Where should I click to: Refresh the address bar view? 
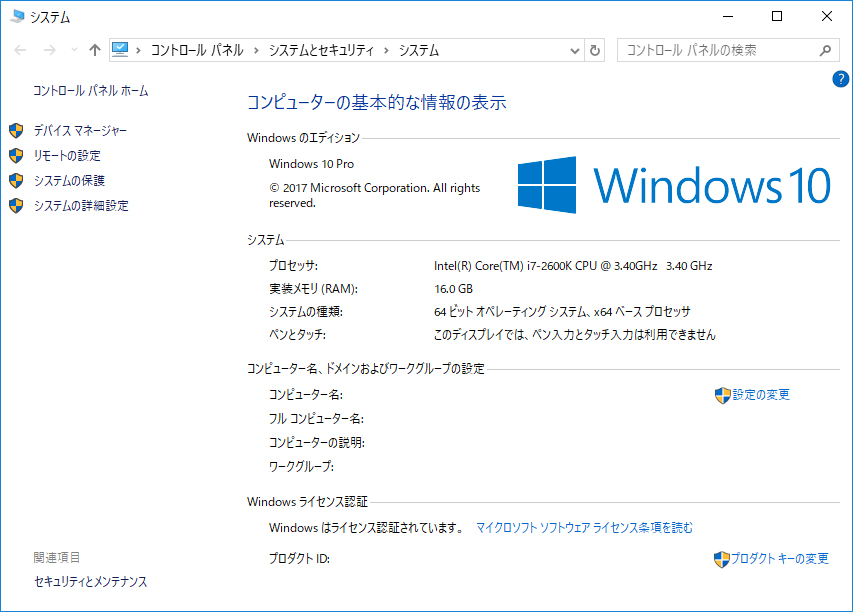(x=595, y=51)
